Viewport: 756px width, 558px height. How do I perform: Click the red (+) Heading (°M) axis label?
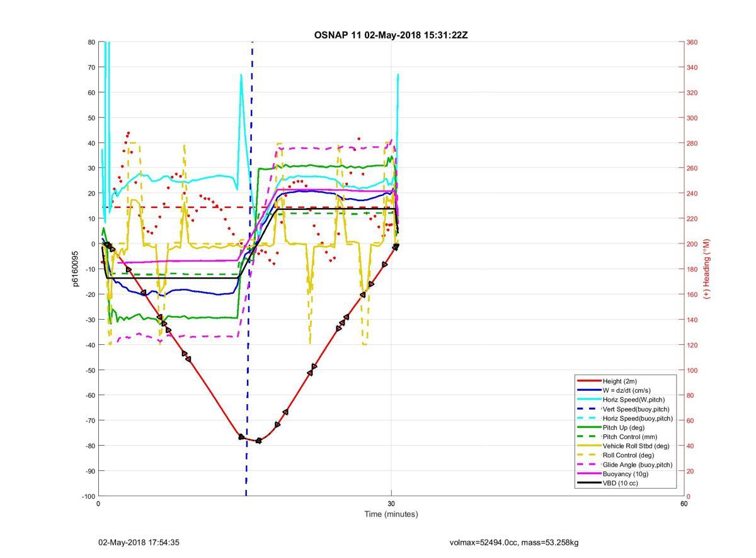[707, 269]
